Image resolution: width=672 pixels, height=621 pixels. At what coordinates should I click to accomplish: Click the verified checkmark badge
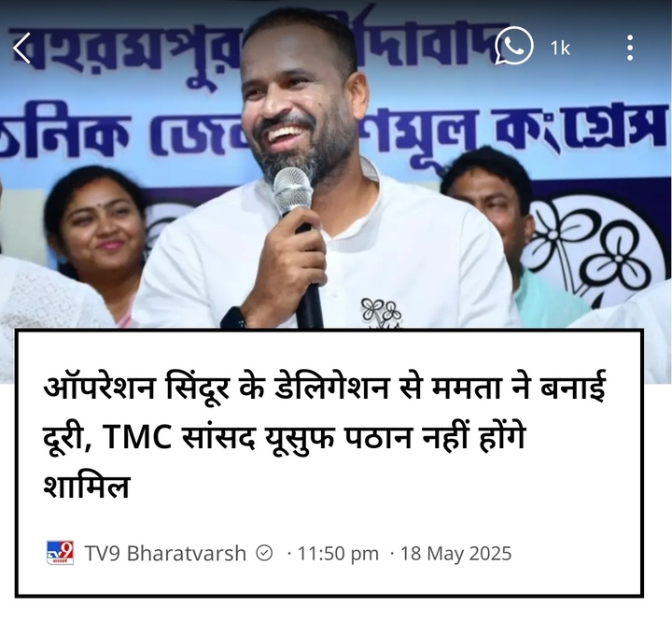[x=264, y=553]
